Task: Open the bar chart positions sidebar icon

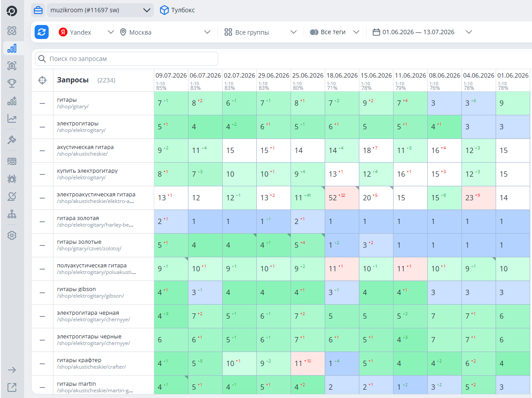Action: [12, 48]
